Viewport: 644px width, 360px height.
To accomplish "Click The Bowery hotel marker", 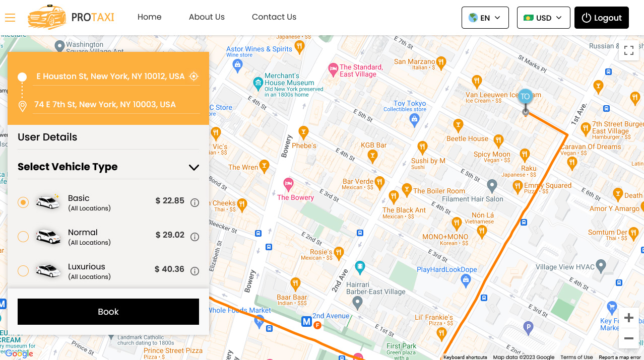I will [x=288, y=184].
